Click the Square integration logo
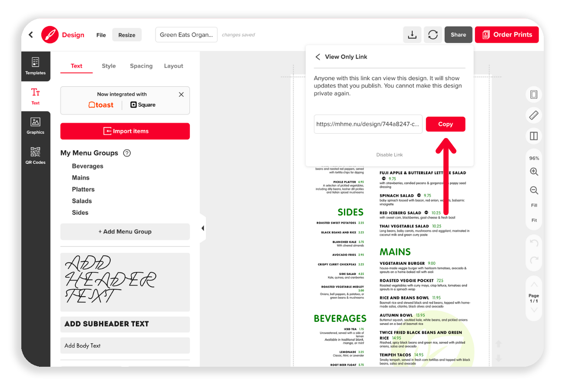This screenshot has width=566, height=392. click(143, 105)
